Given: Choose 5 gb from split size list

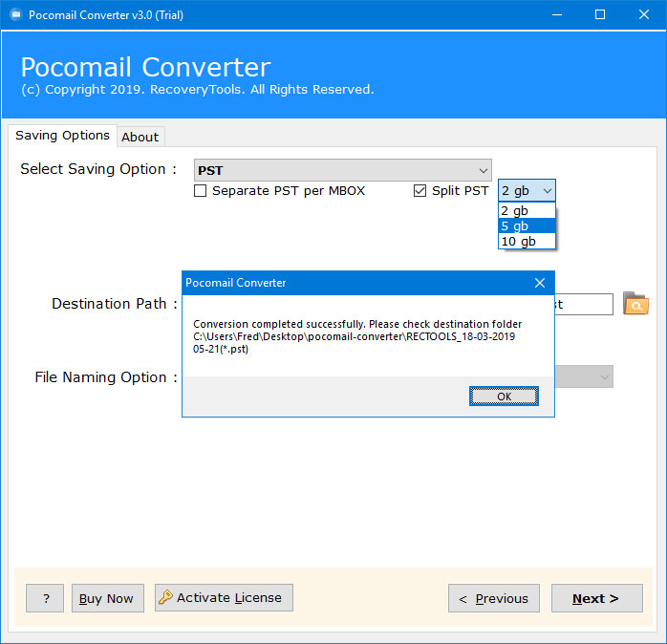Looking at the screenshot, I should (x=527, y=225).
